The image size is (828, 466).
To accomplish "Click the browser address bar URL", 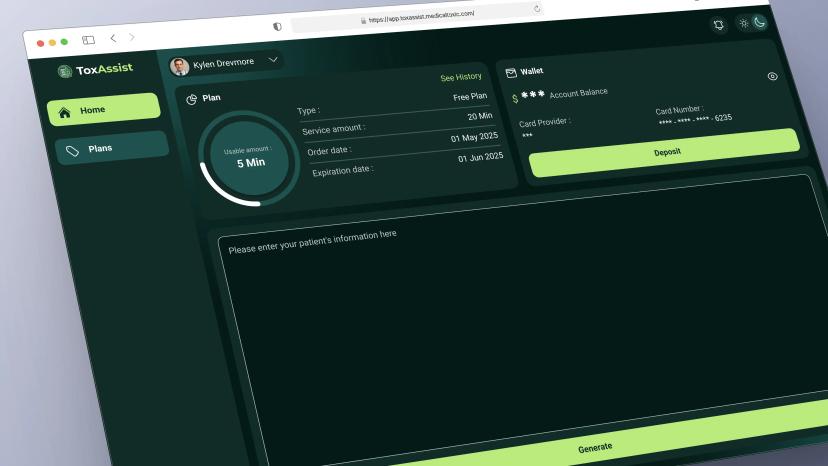I will (x=421, y=17).
